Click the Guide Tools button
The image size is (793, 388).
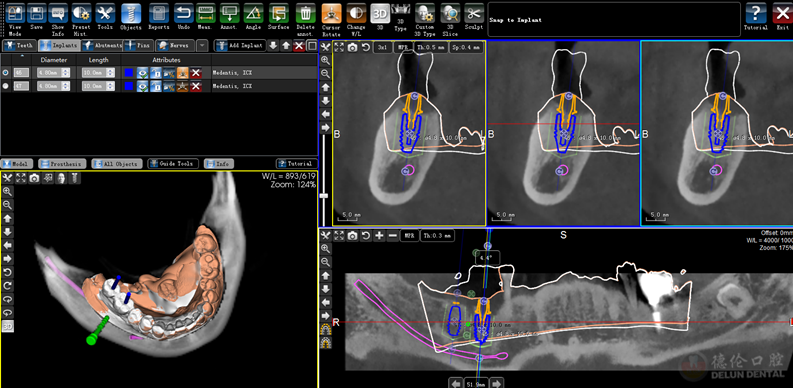(172, 164)
